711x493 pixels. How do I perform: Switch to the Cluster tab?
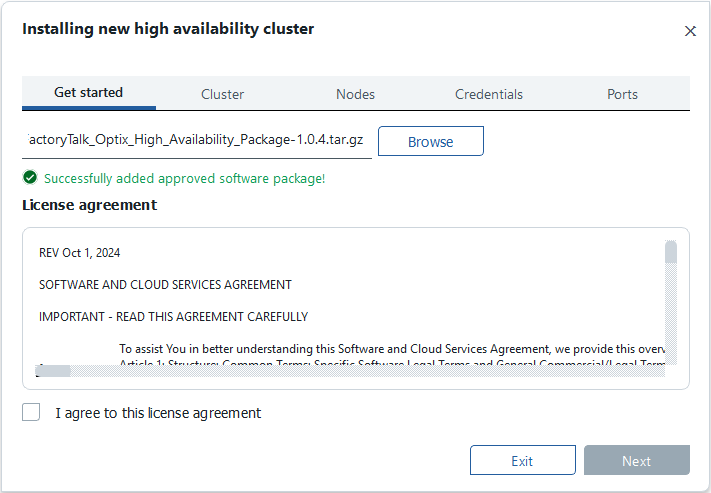click(222, 94)
